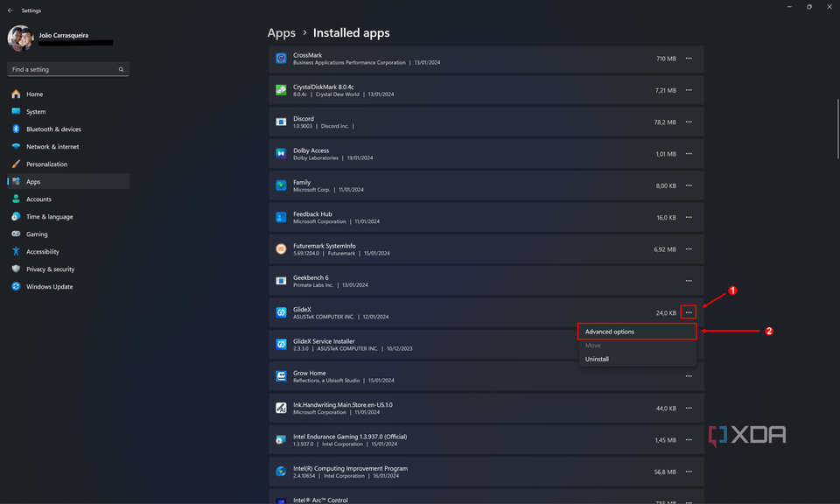Screen dimensions: 840x504
Task: Click the search magnifier icon
Action: [x=121, y=70]
